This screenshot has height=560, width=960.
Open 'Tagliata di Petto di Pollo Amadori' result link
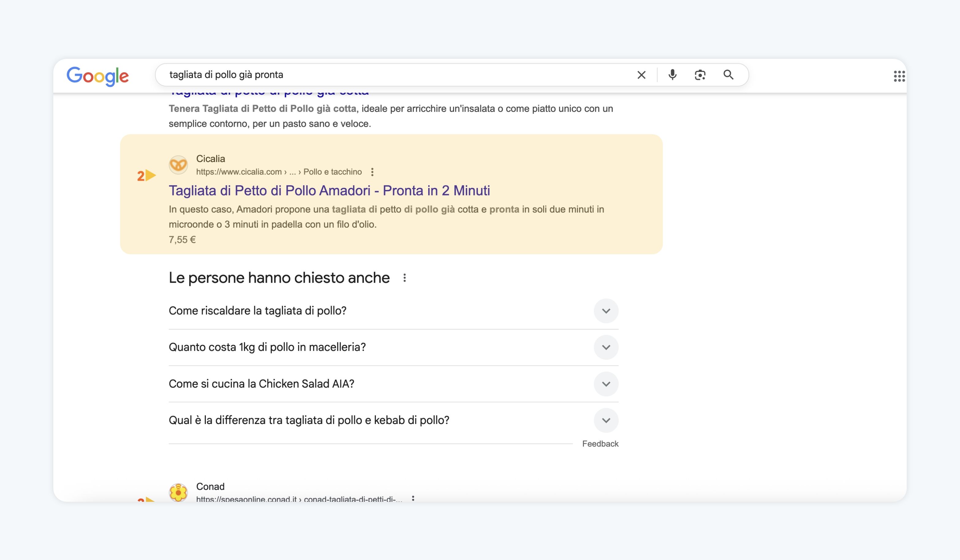point(330,191)
